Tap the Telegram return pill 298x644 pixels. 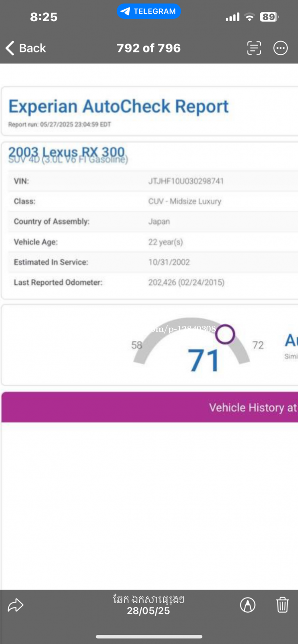(149, 11)
